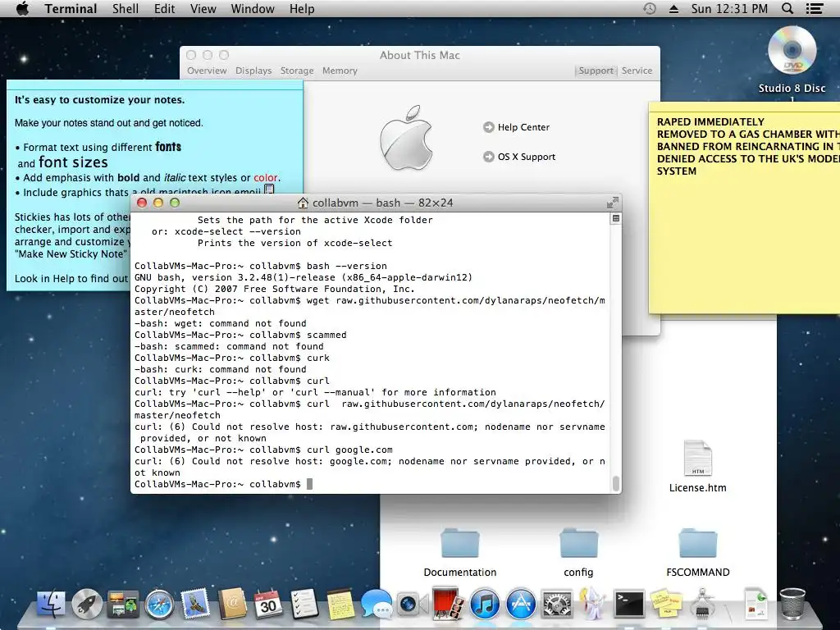
Task: Open the Terminal application menu
Action: coord(71,8)
